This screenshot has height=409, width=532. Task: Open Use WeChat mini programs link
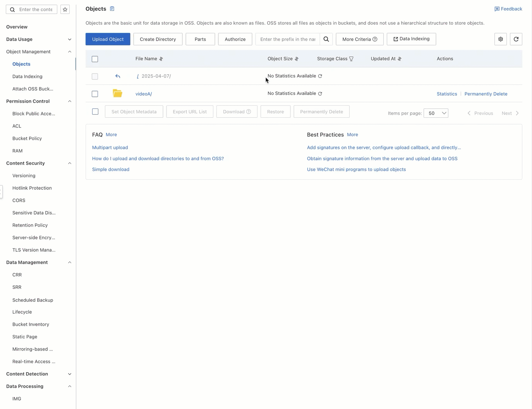tap(356, 169)
